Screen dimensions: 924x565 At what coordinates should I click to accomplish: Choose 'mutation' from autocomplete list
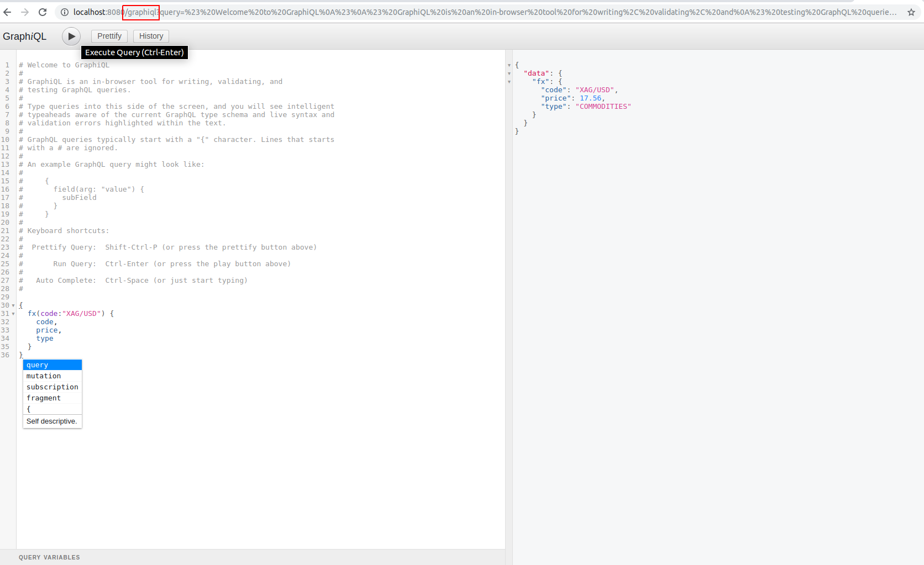pos(53,376)
